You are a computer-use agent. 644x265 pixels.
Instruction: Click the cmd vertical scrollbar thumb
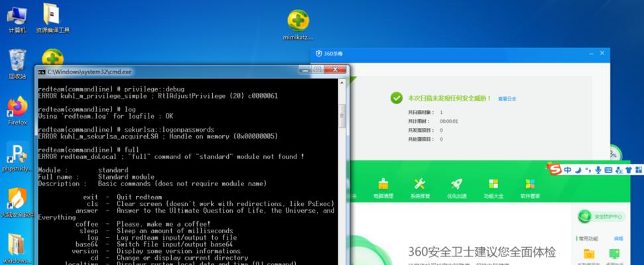pos(342,115)
